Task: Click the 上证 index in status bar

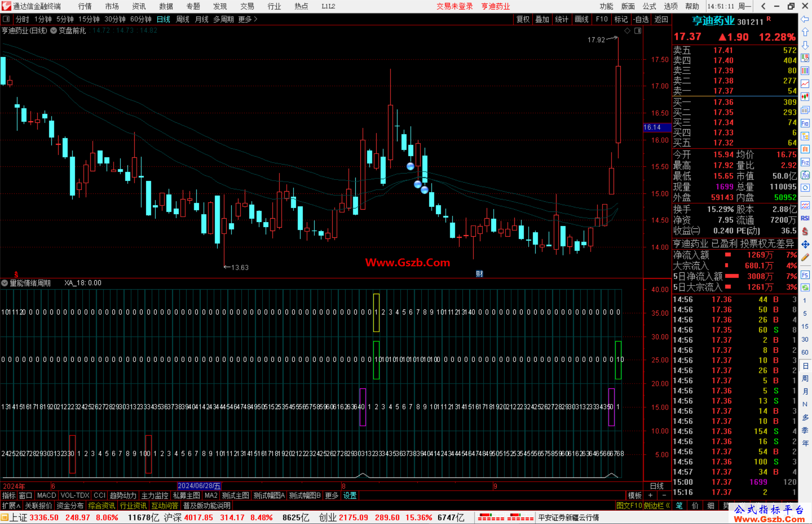Action: pyautogui.click(x=18, y=518)
